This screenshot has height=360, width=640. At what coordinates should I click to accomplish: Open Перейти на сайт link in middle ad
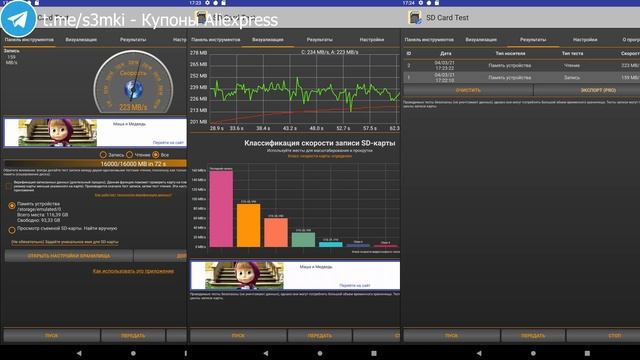[x=355, y=285]
